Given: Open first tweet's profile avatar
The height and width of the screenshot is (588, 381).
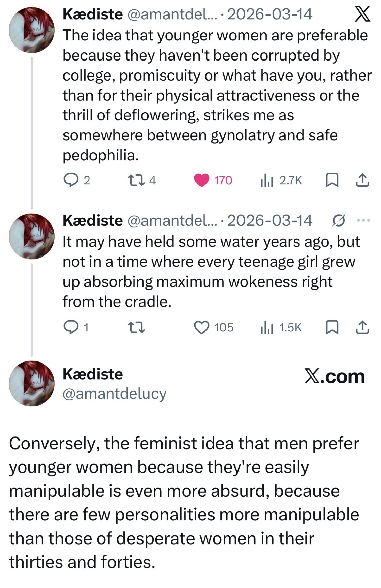Looking at the screenshot, I should pyautogui.click(x=31, y=30).
